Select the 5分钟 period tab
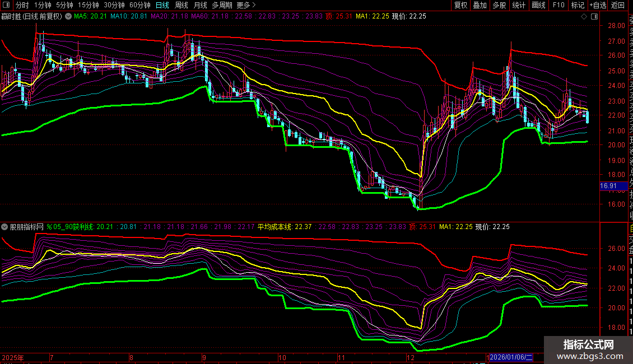 (x=64, y=5)
